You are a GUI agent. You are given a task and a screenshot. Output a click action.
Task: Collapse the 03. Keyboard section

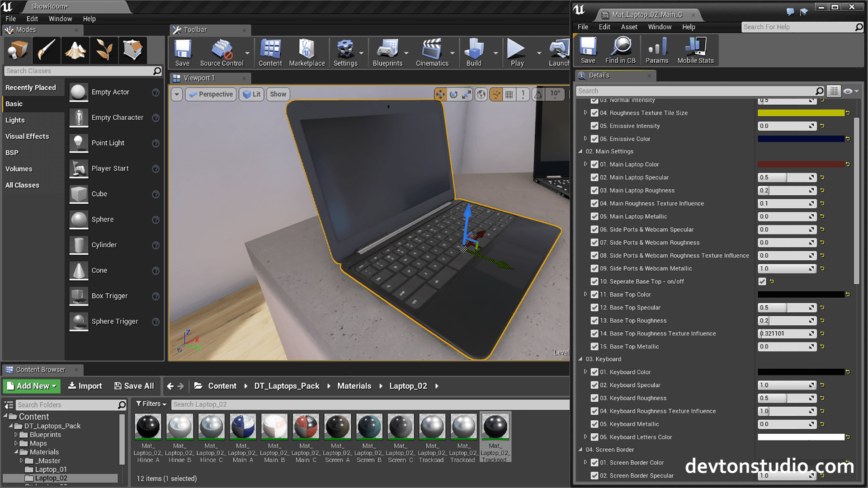tap(580, 359)
